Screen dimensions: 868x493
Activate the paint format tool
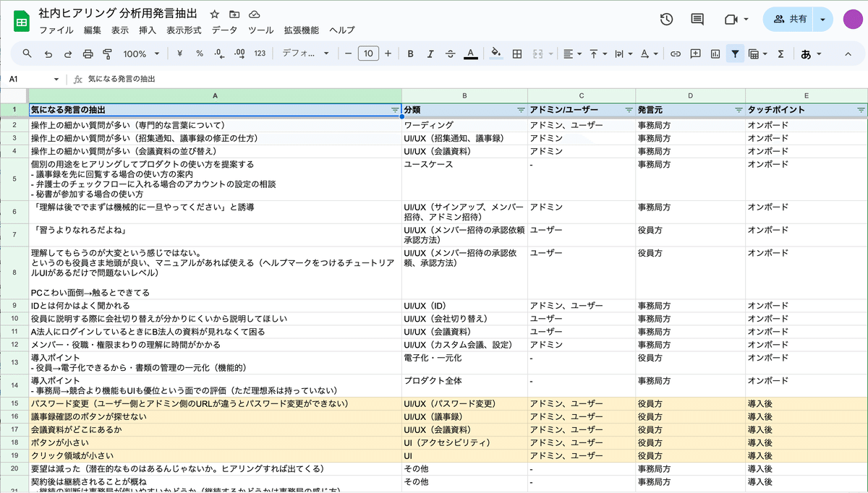[108, 53]
